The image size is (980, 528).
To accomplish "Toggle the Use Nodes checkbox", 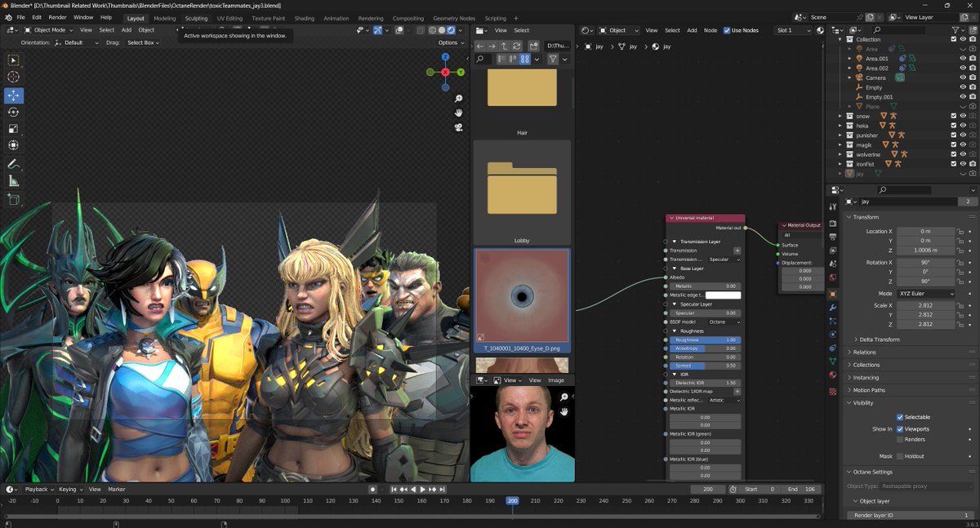I will (727, 30).
